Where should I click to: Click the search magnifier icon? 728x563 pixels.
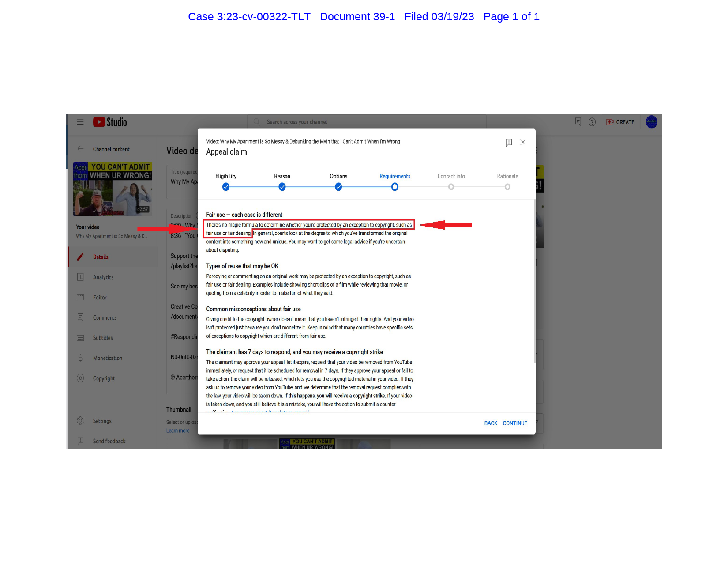click(x=256, y=122)
